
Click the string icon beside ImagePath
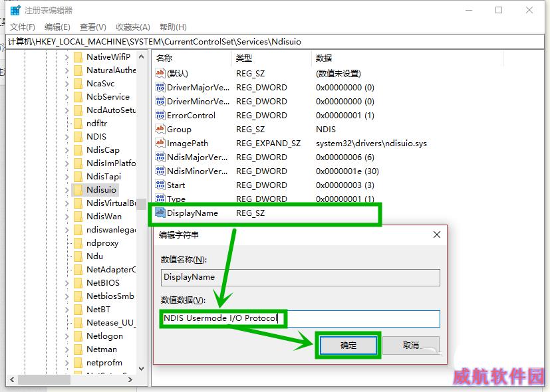160,144
